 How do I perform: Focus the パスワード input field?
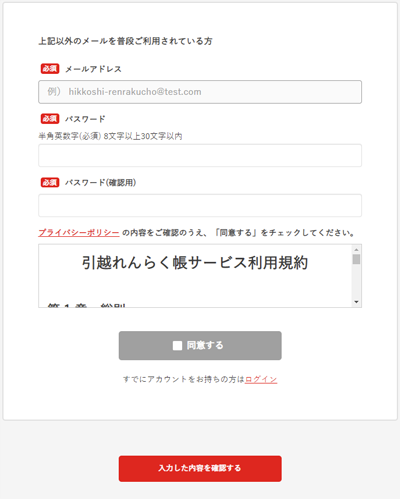200,155
